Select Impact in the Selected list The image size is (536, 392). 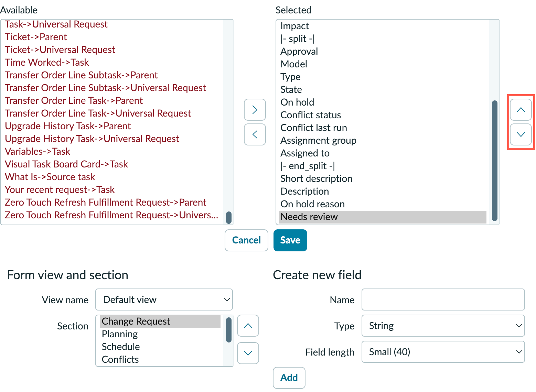click(x=383, y=26)
